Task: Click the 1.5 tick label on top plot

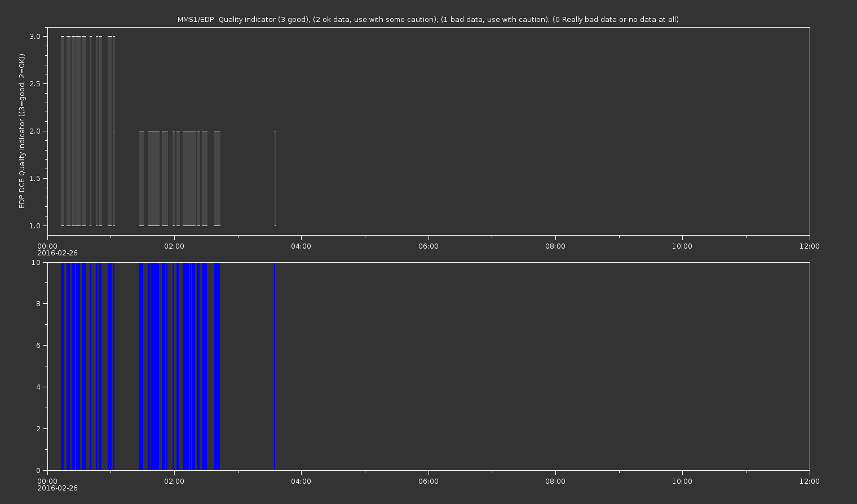Action: (x=34, y=179)
